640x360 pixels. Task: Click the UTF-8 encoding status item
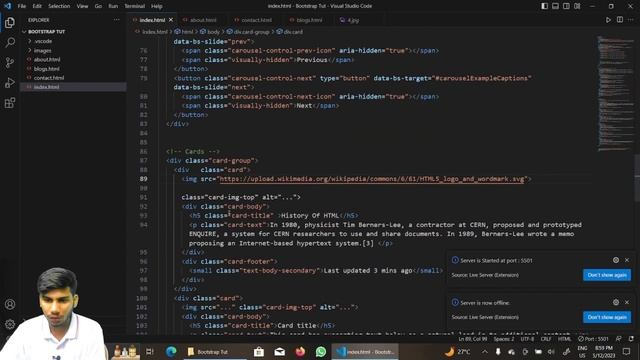click(x=527, y=339)
